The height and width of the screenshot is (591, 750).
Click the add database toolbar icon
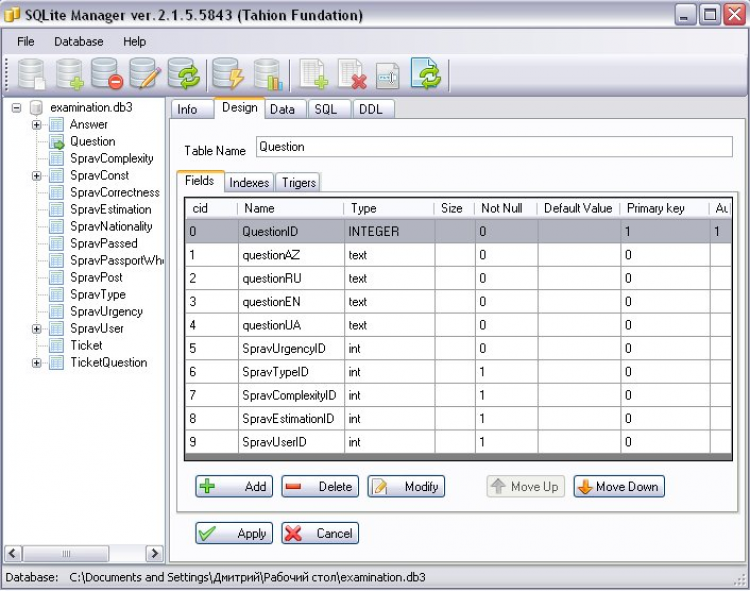[70, 74]
